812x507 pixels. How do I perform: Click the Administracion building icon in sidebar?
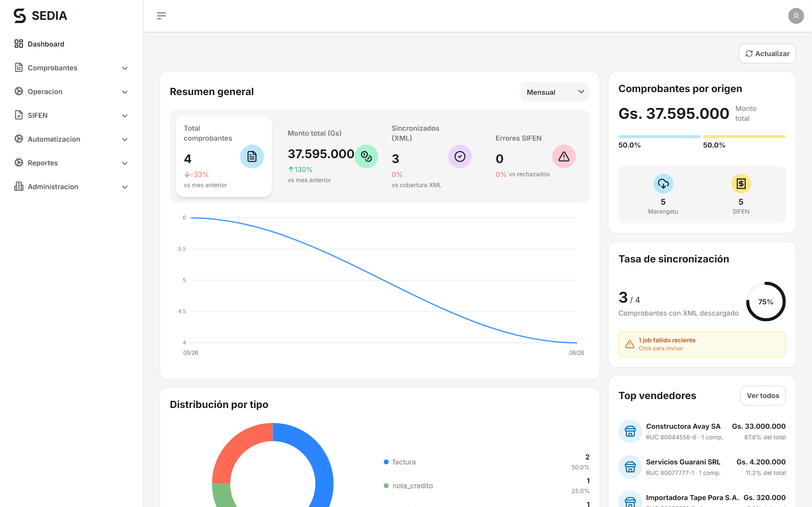19,186
